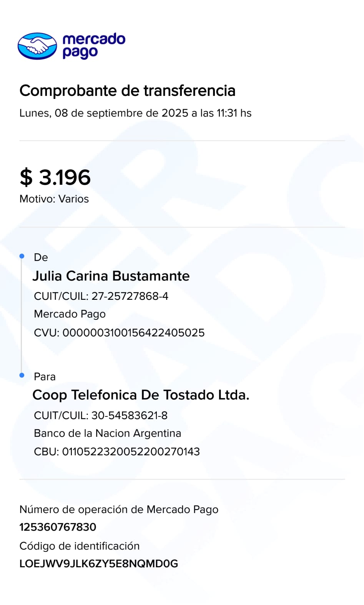Click the sender CUIT/CUIL 27-25727868-4
The width and height of the screenshot is (364, 605).
pos(101,296)
